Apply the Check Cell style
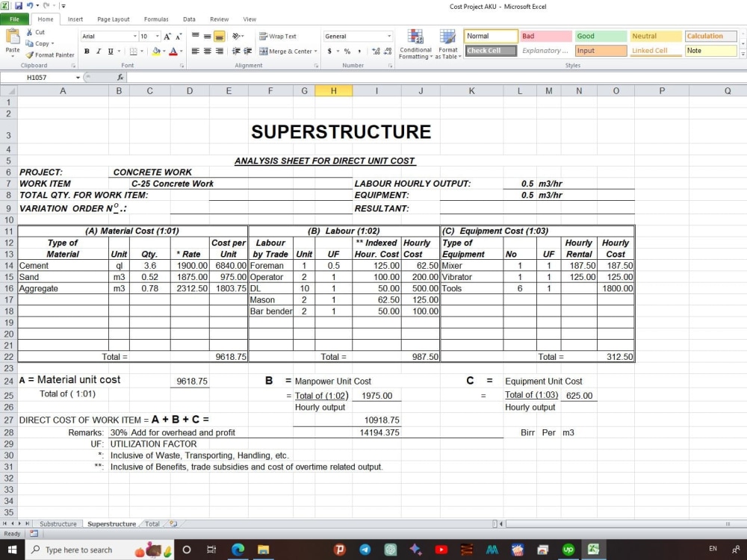 tap(491, 51)
